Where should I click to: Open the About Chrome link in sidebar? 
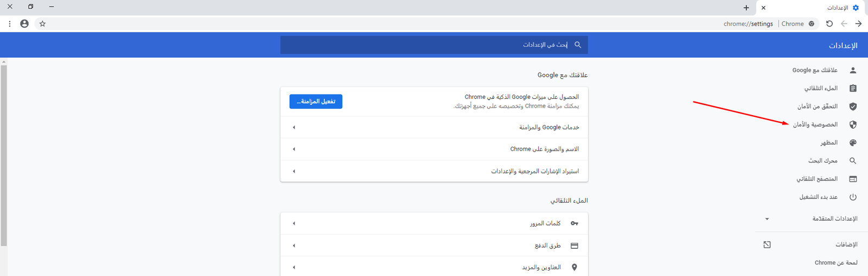[835, 263]
